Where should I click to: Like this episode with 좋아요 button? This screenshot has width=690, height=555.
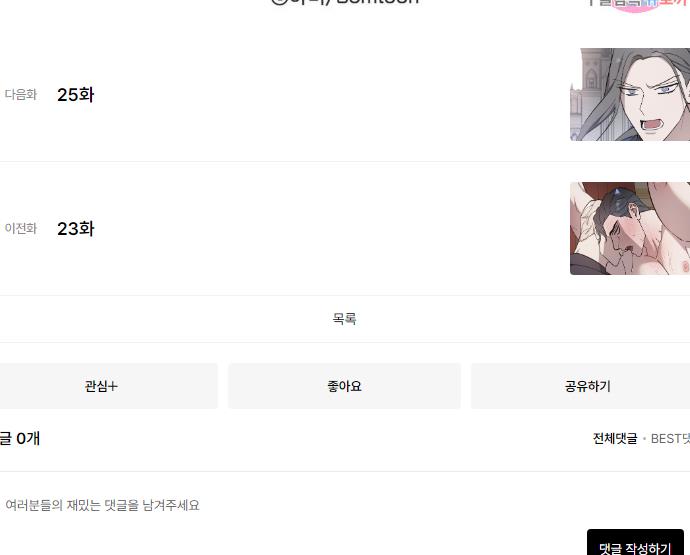[x=344, y=386]
